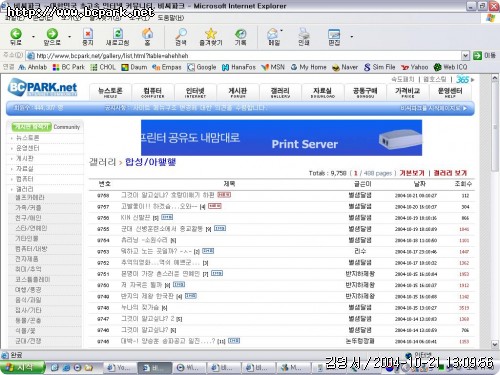Click the page's vertical scrollbar down arrow
The height and width of the screenshot is (375, 500).
(x=495, y=344)
